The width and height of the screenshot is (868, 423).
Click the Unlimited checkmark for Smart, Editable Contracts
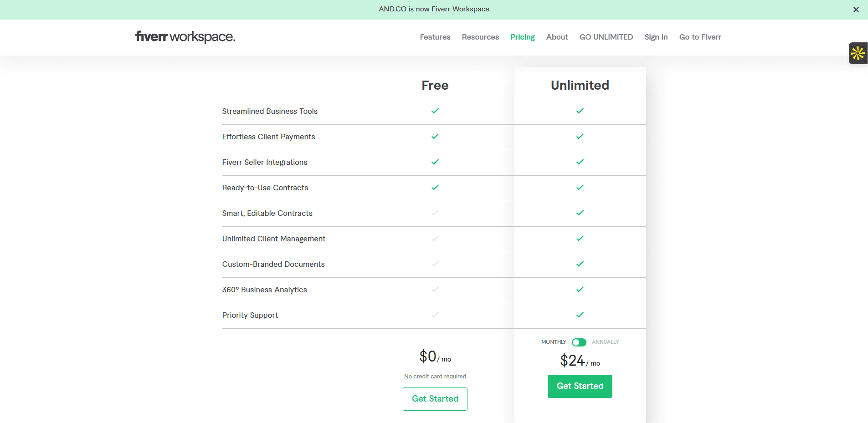point(580,213)
